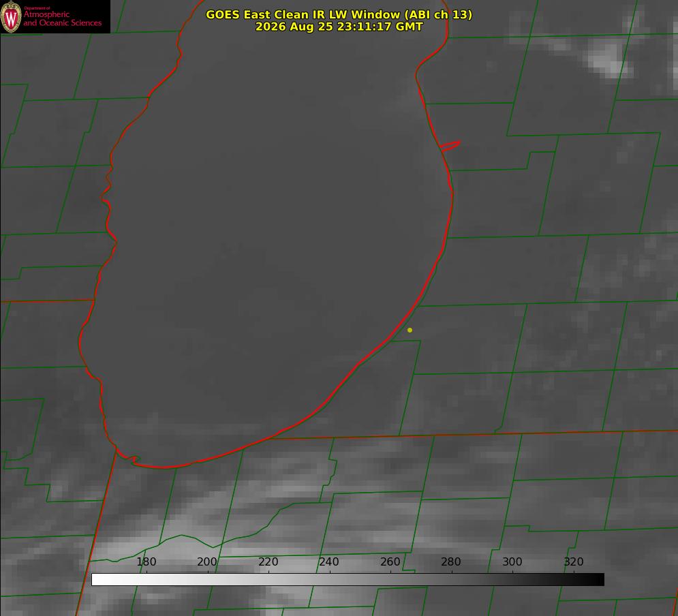Click the Atmospheric and Oceanic Sciences text
This screenshot has width=678, height=616.
pos(62,18)
